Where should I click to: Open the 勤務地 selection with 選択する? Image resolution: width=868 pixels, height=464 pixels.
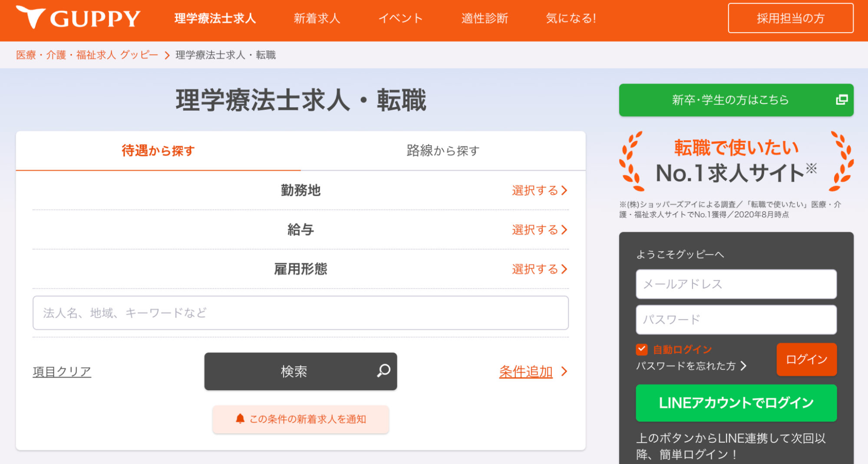click(x=540, y=191)
